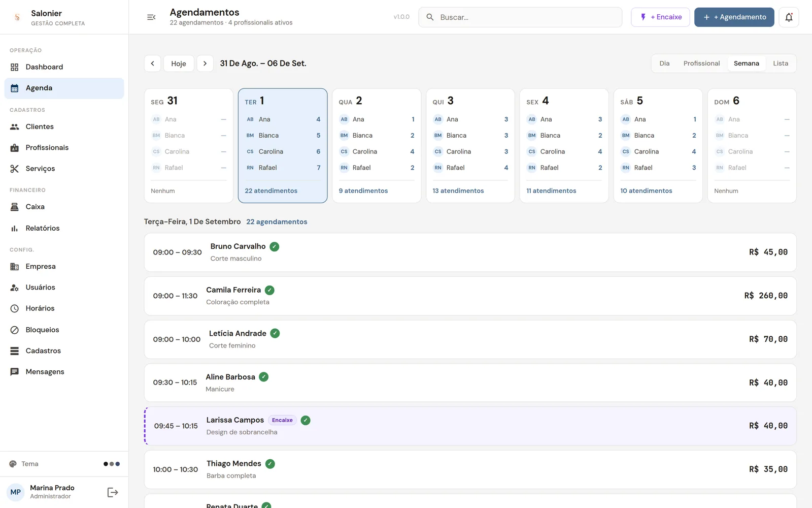
Task: Switch to the Dia view tab
Action: (x=664, y=63)
